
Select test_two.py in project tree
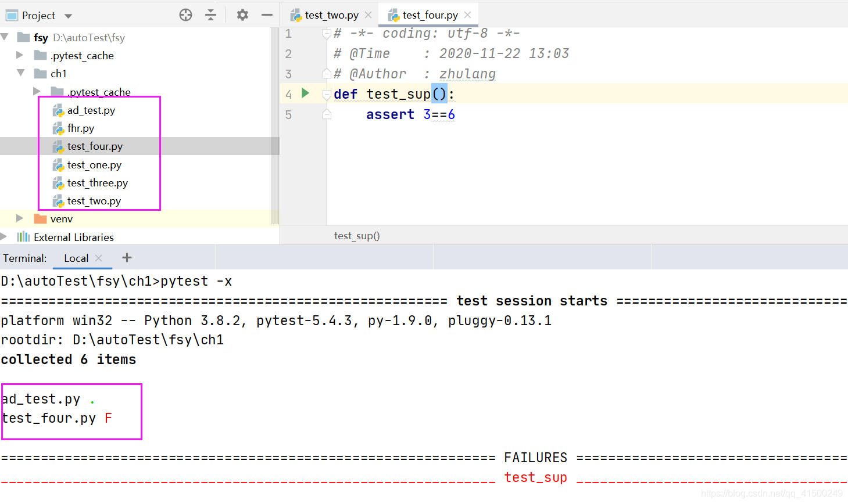[94, 201]
